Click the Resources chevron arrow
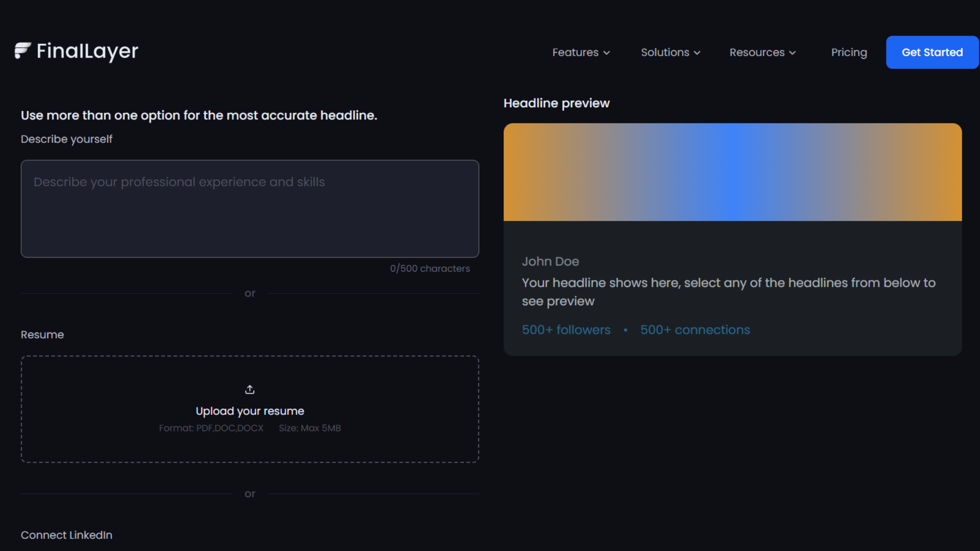Viewport: 980px width, 551px height. point(792,53)
